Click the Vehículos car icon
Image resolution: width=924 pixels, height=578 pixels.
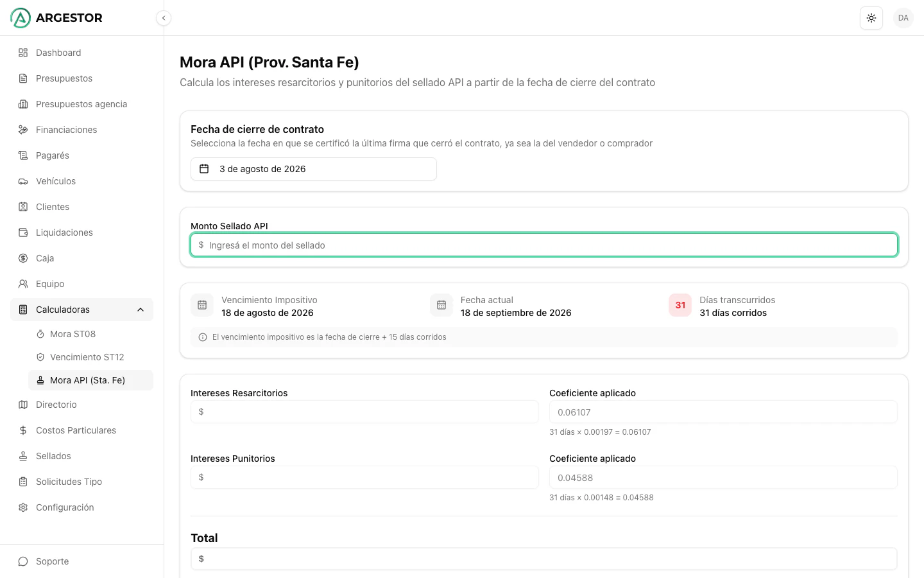23,181
